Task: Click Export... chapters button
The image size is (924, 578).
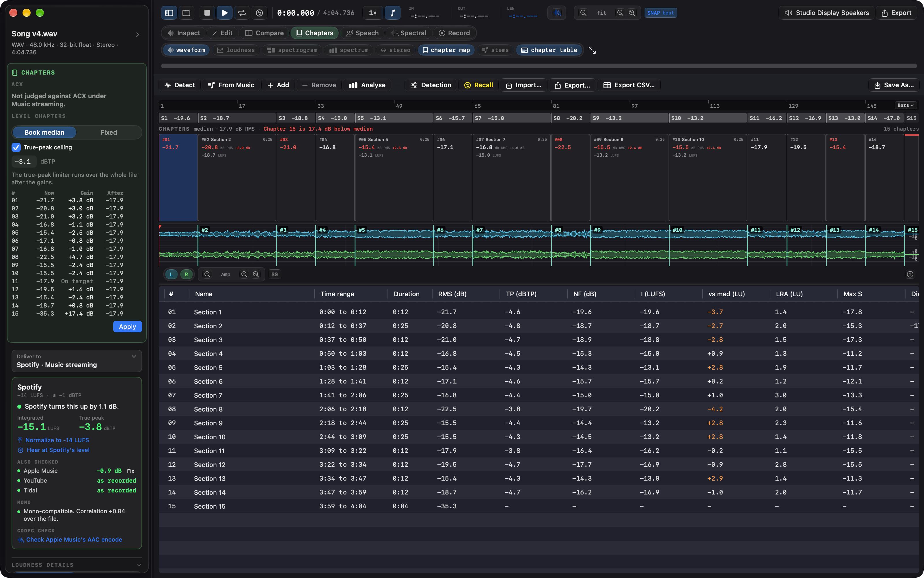Action: [x=572, y=85]
